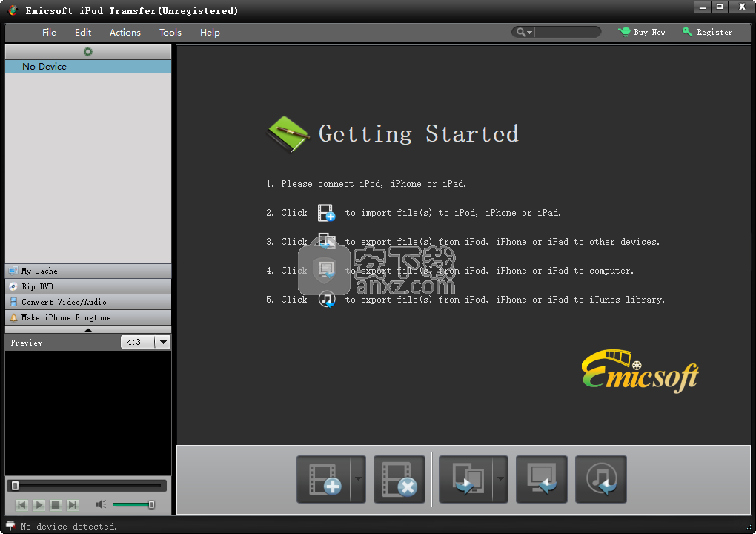Viewport: 756px width, 534px height.
Task: Mute the preview speaker icon
Action: [100, 504]
